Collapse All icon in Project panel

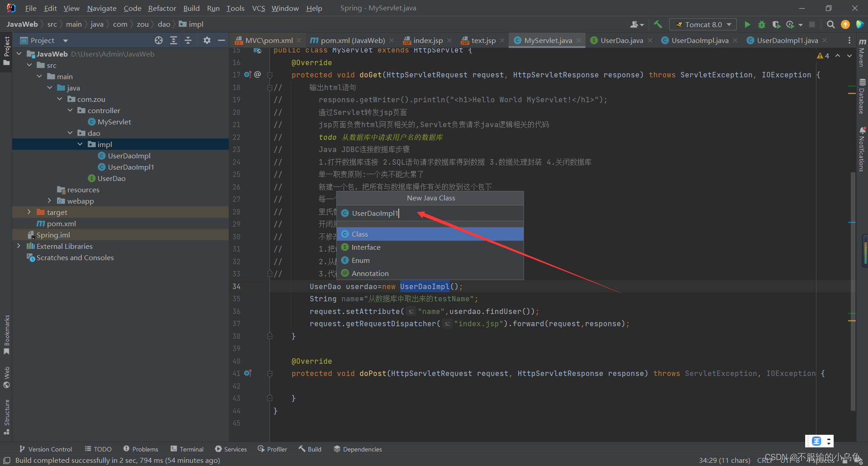(188, 40)
